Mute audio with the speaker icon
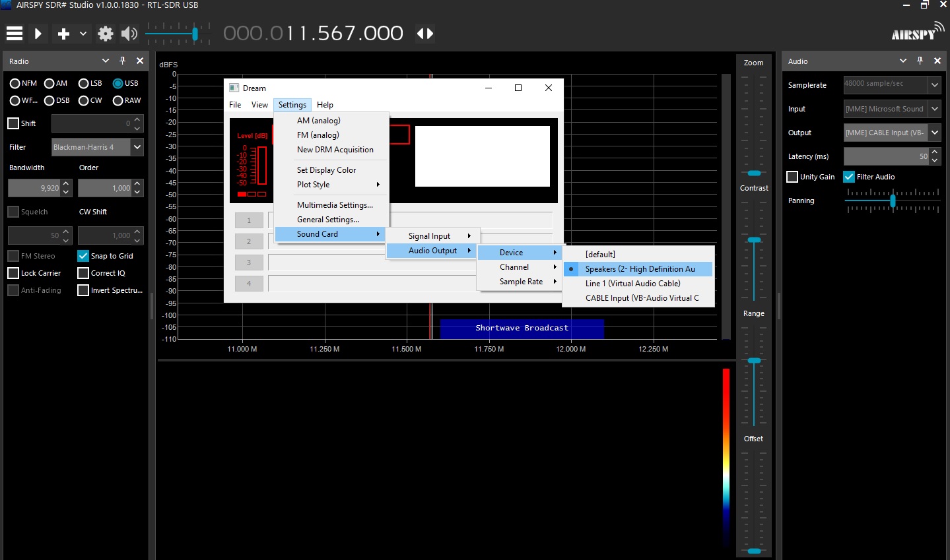 [129, 34]
